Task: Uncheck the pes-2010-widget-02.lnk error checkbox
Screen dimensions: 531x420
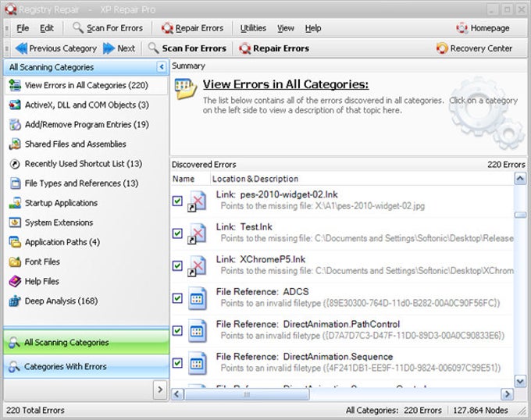Action: click(177, 201)
